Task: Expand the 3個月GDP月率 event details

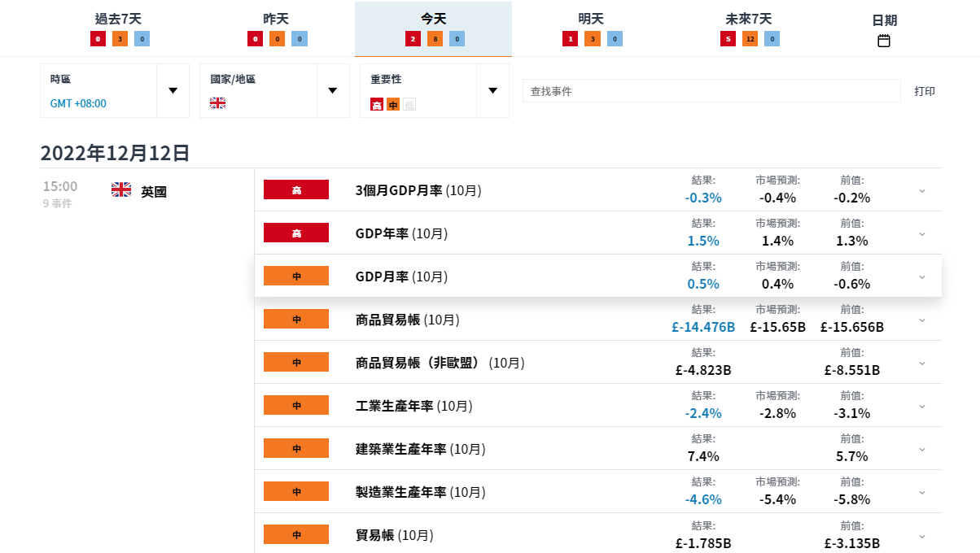Action: (921, 191)
